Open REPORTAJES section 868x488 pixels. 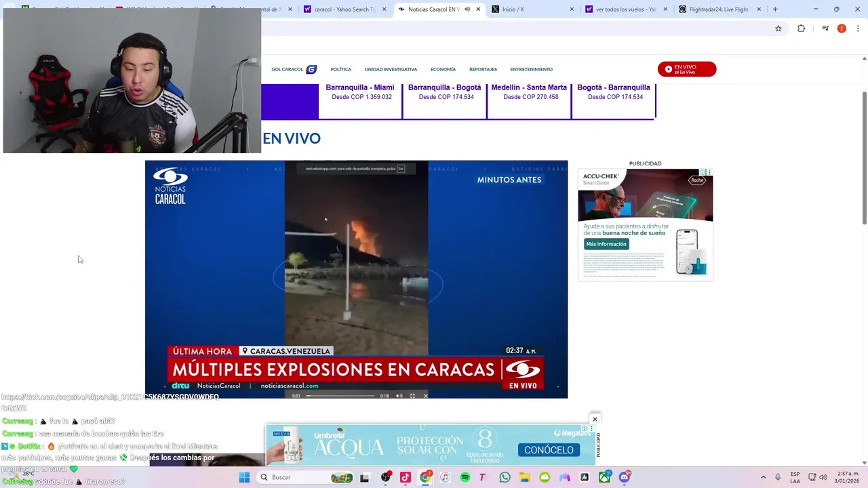click(483, 69)
